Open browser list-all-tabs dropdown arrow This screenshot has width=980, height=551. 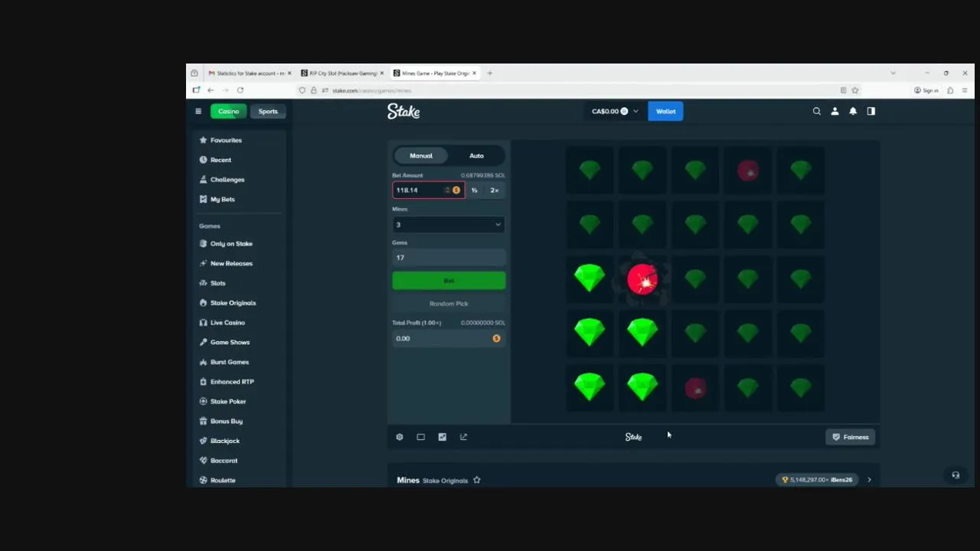(893, 73)
